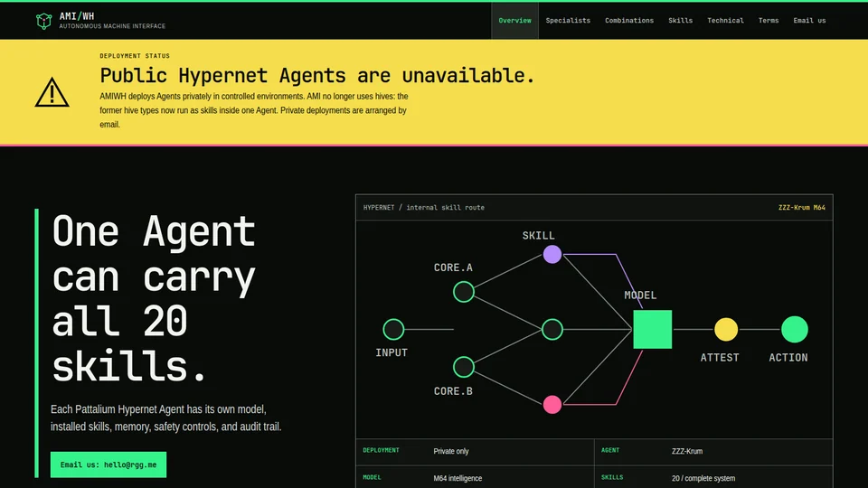Click the 'Public Hypernet Agents are unavailable.' heading
Screen dimensions: 868x488
(317, 75)
